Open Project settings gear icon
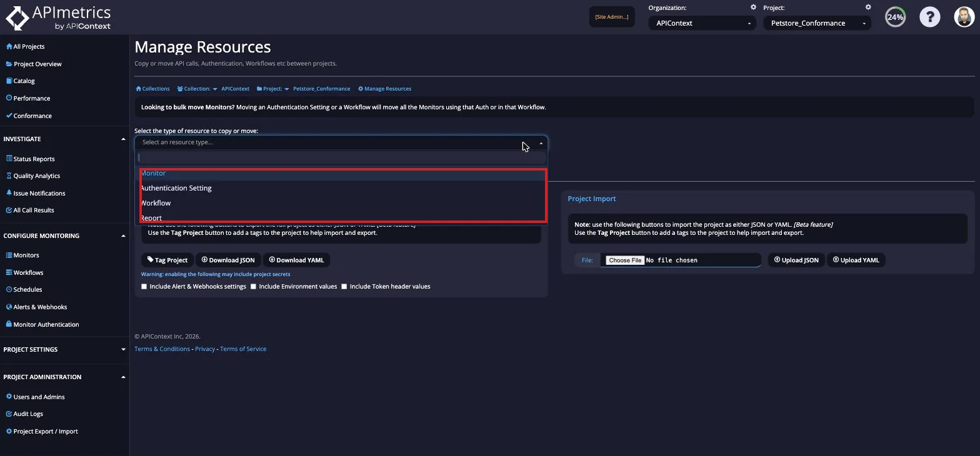980x456 pixels. pyautogui.click(x=868, y=7)
